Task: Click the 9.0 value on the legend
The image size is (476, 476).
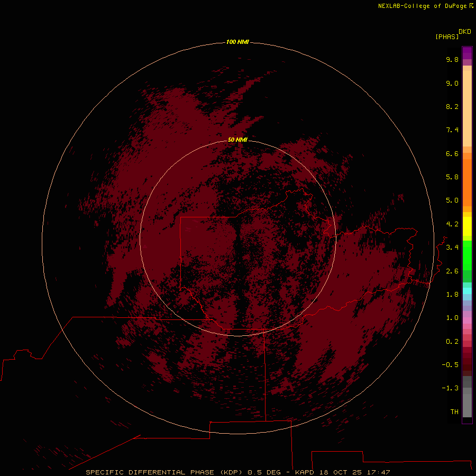Action: click(x=452, y=83)
